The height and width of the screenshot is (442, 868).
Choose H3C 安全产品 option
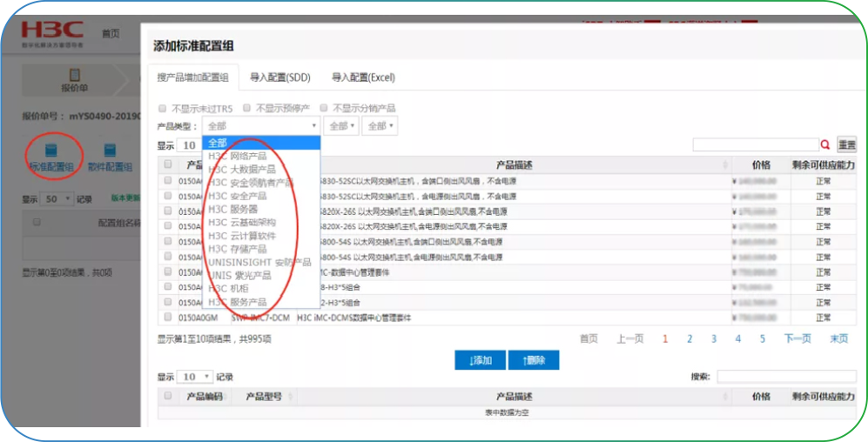pyautogui.click(x=261, y=196)
